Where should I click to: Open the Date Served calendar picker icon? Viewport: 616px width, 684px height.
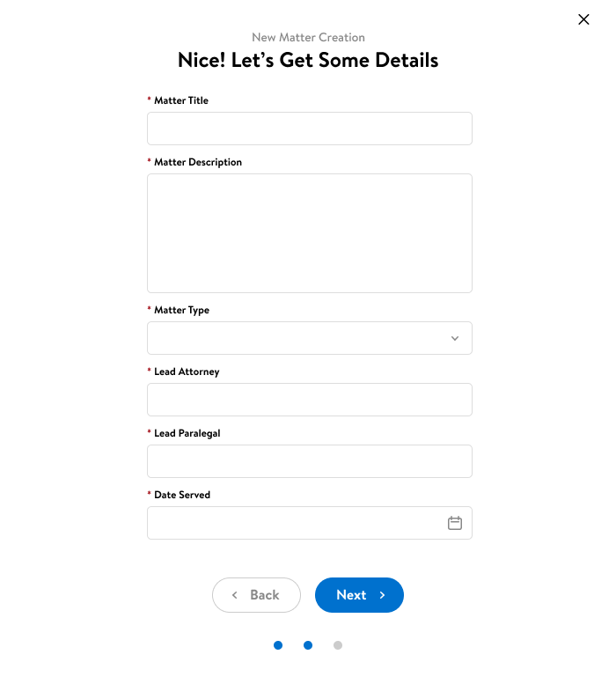click(x=455, y=523)
